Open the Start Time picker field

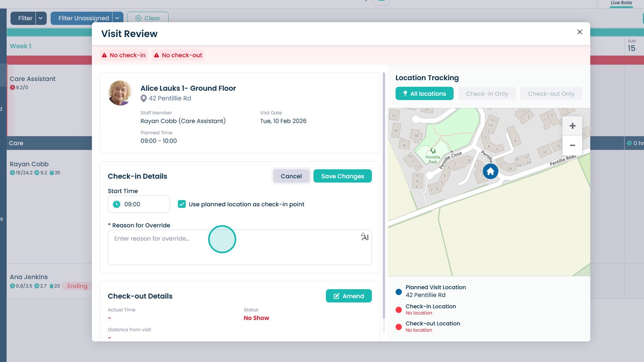tap(139, 205)
